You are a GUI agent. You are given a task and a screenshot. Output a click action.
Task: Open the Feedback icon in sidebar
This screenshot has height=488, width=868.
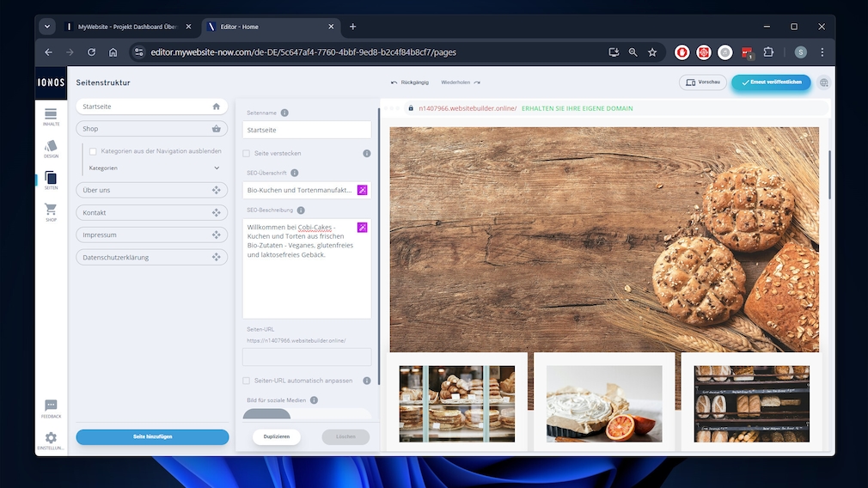click(51, 408)
